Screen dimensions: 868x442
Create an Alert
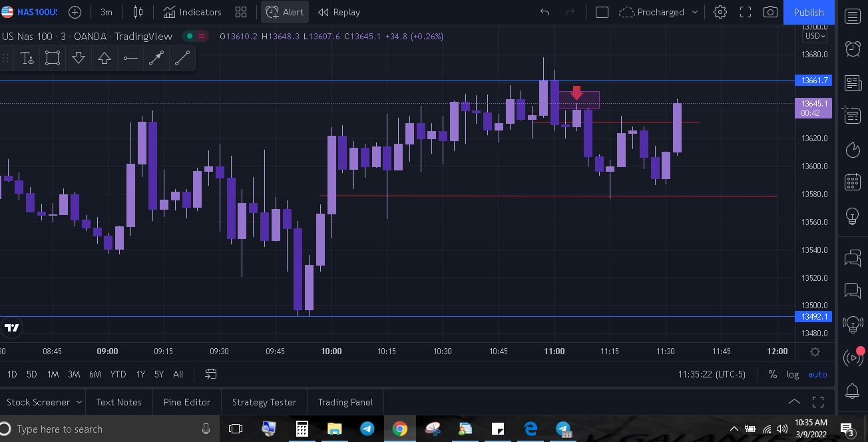285,12
